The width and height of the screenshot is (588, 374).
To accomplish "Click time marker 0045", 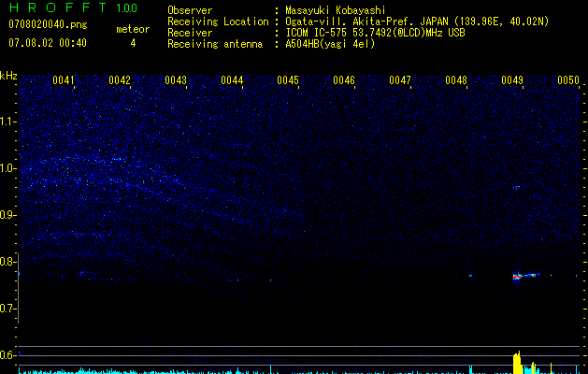I will coord(288,80).
